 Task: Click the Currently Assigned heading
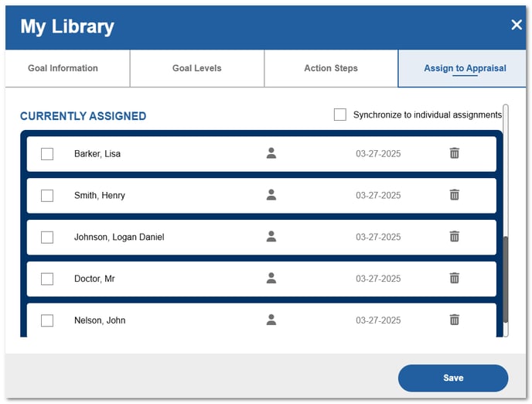[x=84, y=116]
